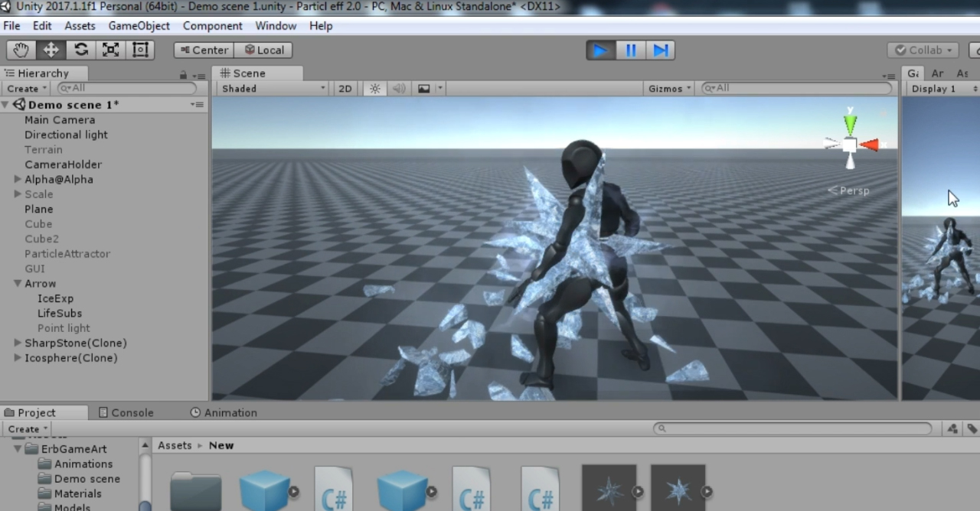Select the Scale tool
980x511 pixels.
pyautogui.click(x=110, y=50)
